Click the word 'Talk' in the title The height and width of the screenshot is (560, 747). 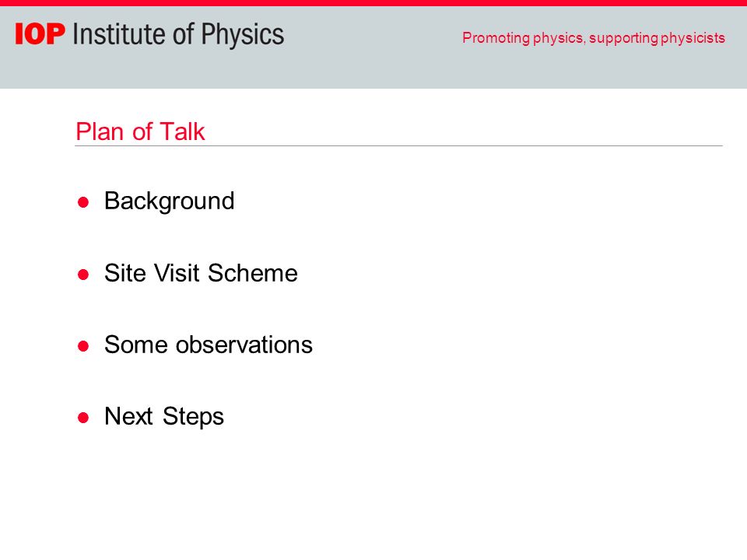point(182,131)
